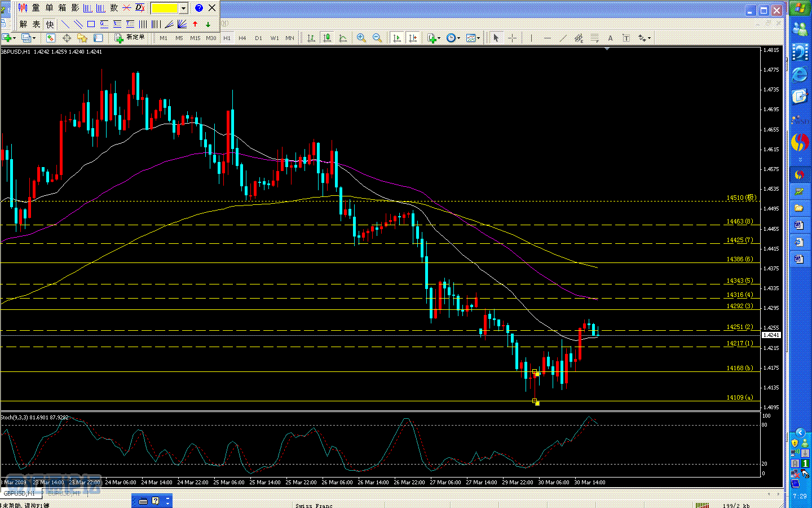Show the Data Window crosshair-circle icon
The image size is (812, 508).
tap(67, 38)
